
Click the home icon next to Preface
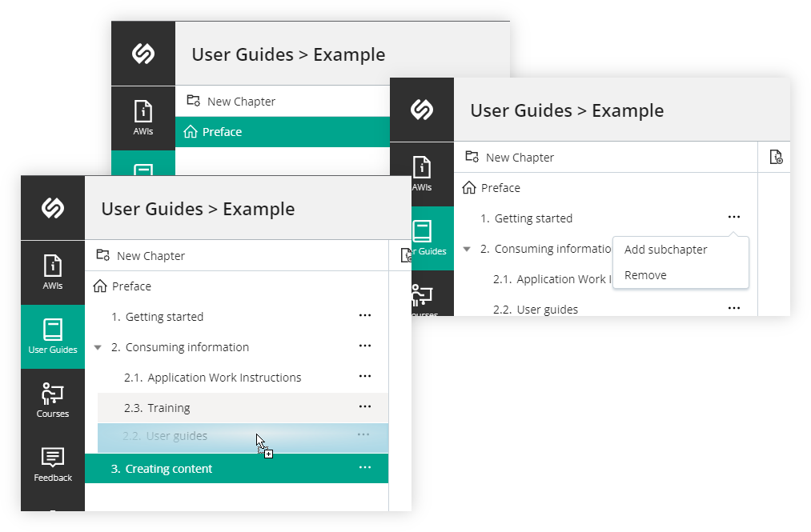pyautogui.click(x=98, y=286)
